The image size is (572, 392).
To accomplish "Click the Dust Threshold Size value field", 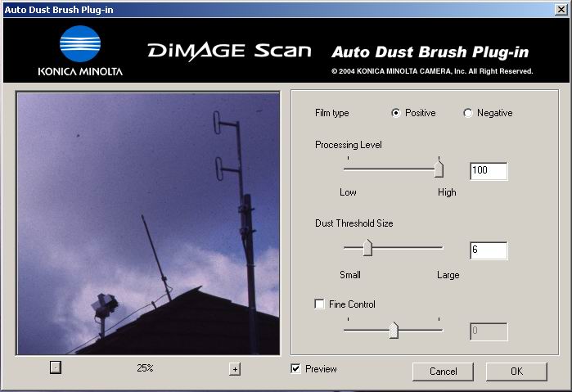I will 489,250.
